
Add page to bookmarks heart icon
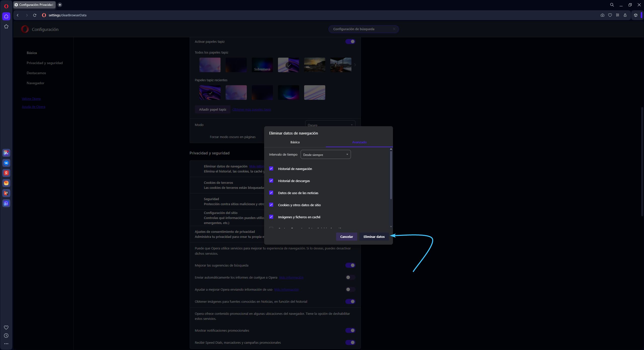coord(610,15)
